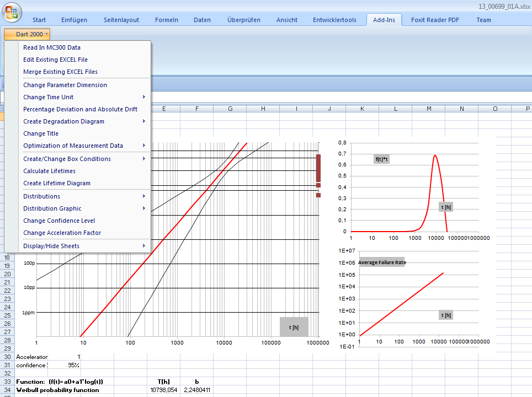Select row 25 header
Image resolution: width=532 pixels, height=397 pixels.
pos(7,315)
